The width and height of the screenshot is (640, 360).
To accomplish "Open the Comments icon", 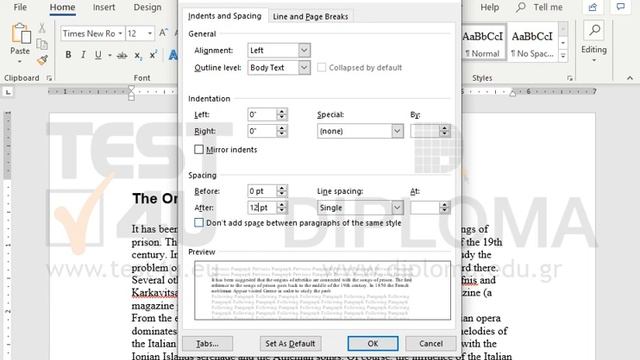I will [620, 7].
